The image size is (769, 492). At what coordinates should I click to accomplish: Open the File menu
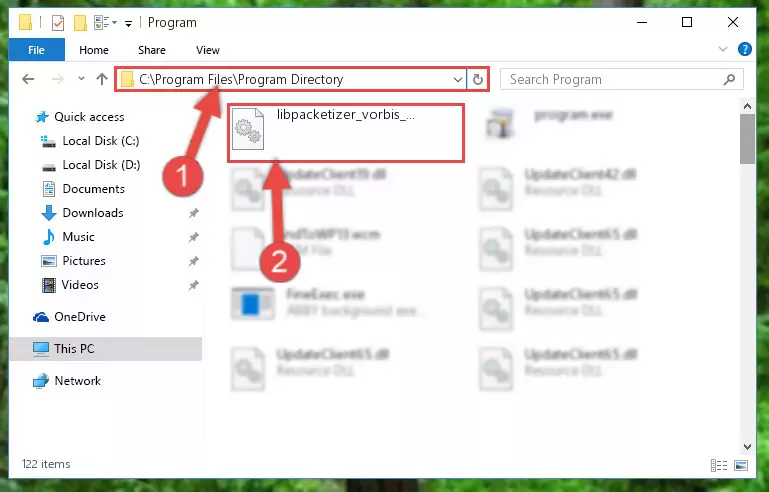tap(36, 50)
